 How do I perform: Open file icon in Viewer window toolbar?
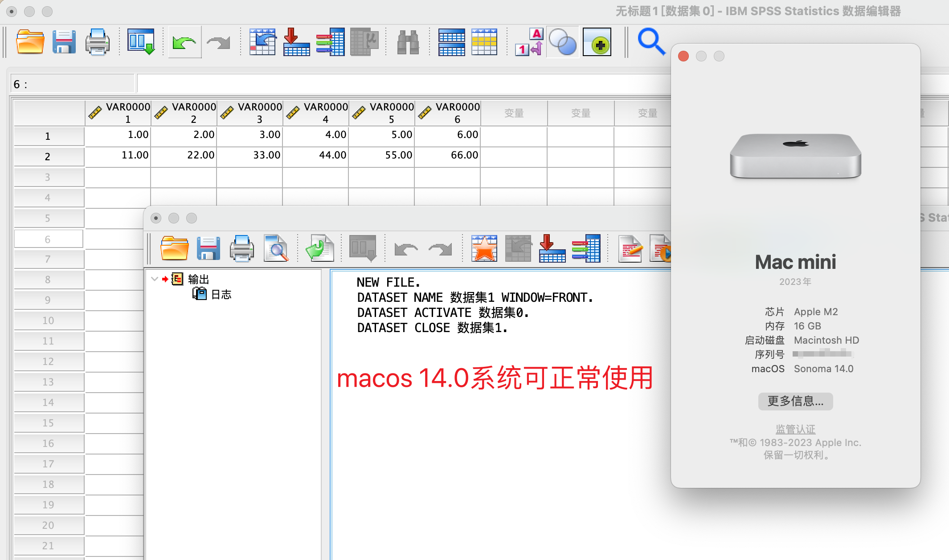(174, 248)
